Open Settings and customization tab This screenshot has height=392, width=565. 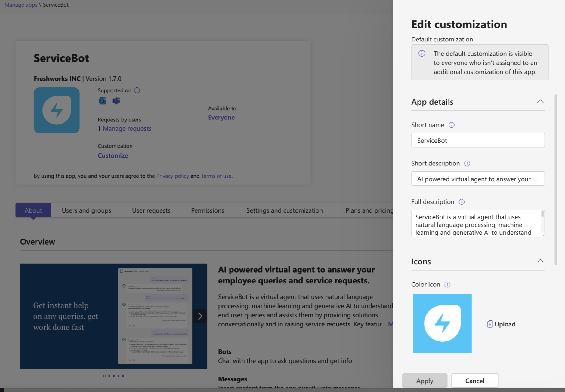point(284,210)
